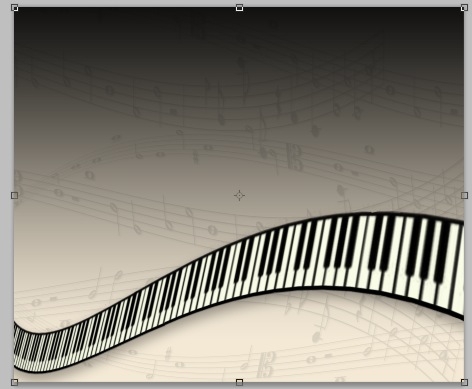Click the bottom-right corner transform handle
The width and height of the screenshot is (472, 389).
(464, 382)
